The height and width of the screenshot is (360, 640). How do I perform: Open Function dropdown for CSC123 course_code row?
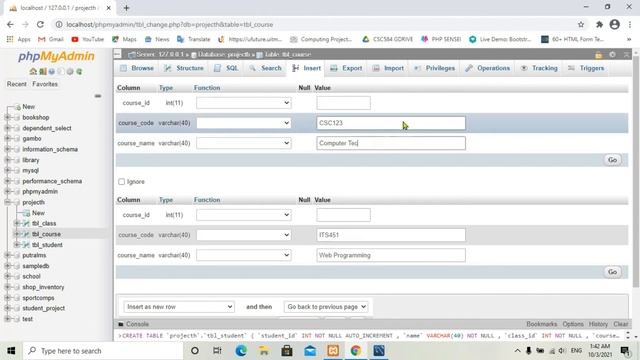[244, 123]
